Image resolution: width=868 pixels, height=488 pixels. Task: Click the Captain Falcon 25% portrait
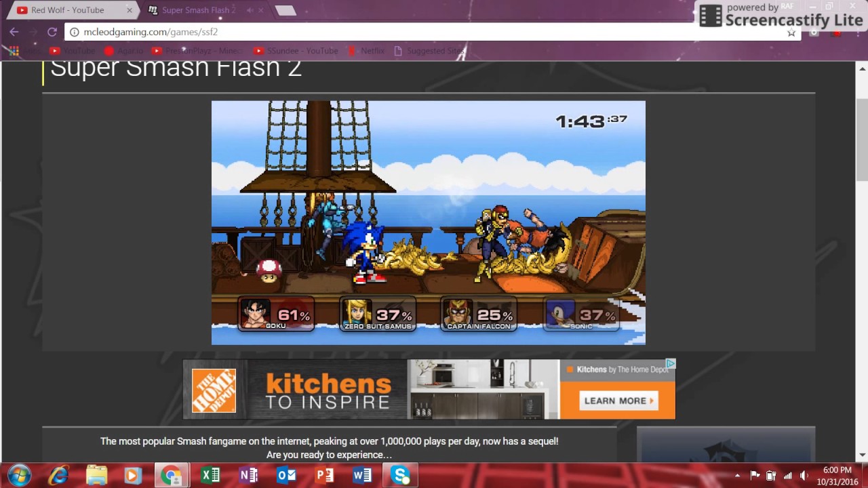[479, 314]
